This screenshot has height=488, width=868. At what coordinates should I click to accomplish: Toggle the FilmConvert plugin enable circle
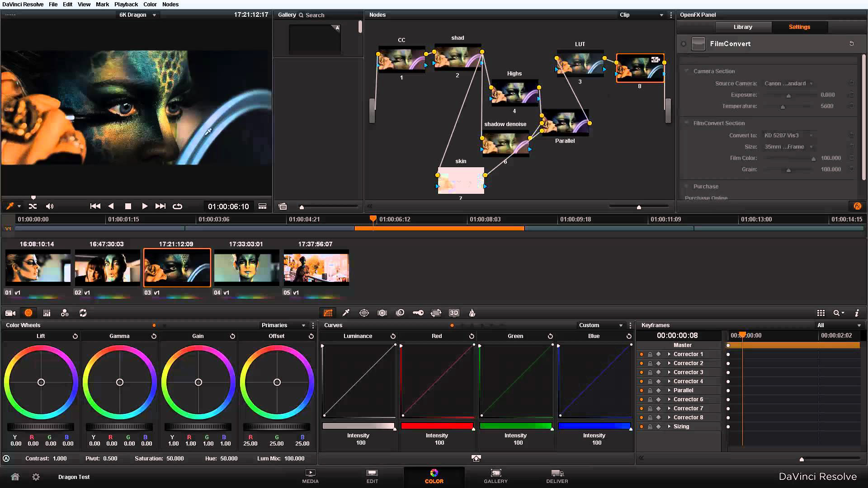(x=684, y=44)
